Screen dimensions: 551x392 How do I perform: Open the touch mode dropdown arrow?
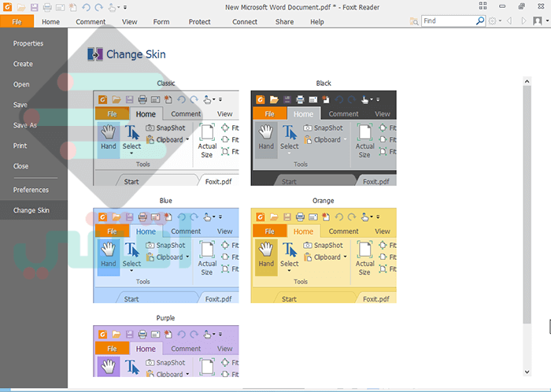(118, 7)
